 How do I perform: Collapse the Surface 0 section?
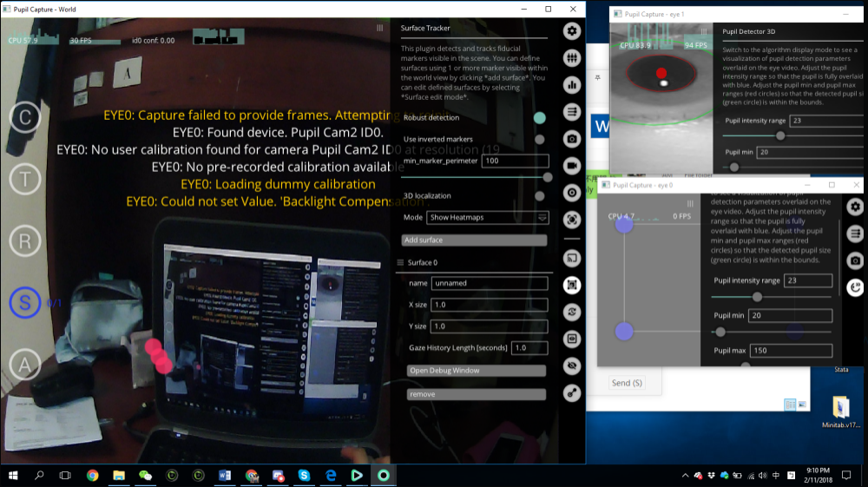[x=400, y=262]
